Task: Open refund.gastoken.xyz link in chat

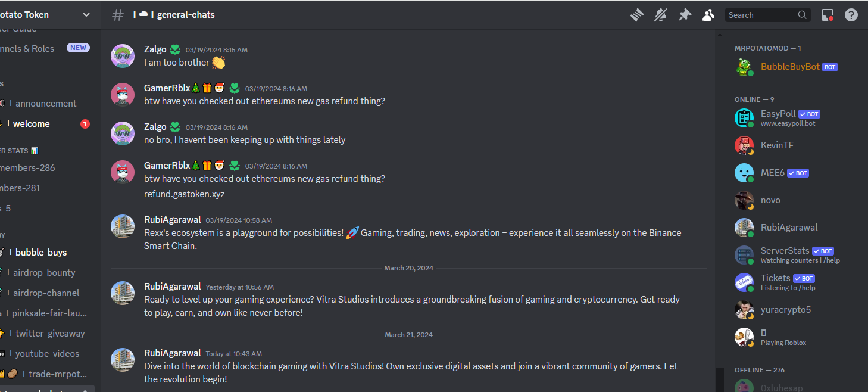Action: click(184, 194)
